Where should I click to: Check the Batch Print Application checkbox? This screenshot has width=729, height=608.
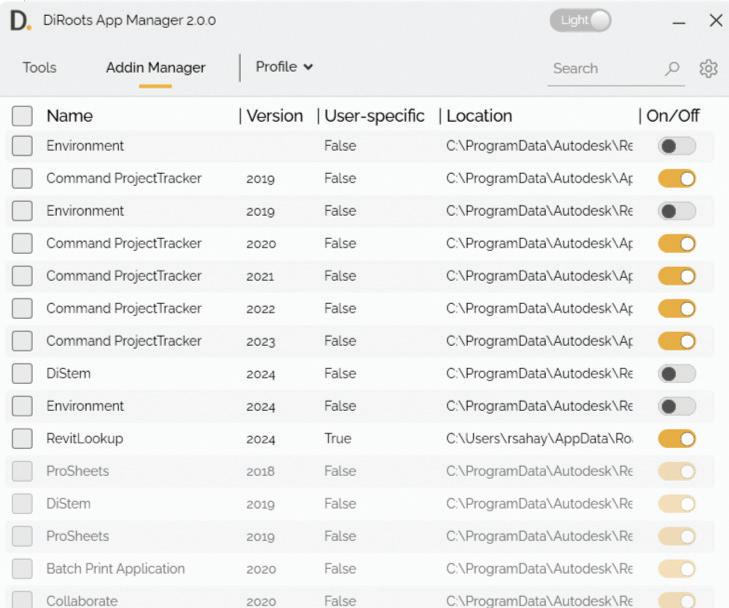tap(22, 569)
